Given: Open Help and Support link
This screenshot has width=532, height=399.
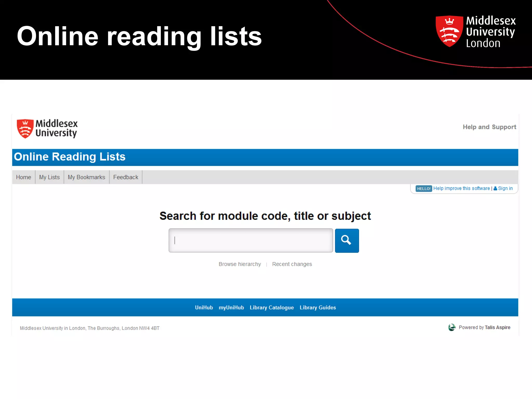Looking at the screenshot, I should [x=489, y=127].
